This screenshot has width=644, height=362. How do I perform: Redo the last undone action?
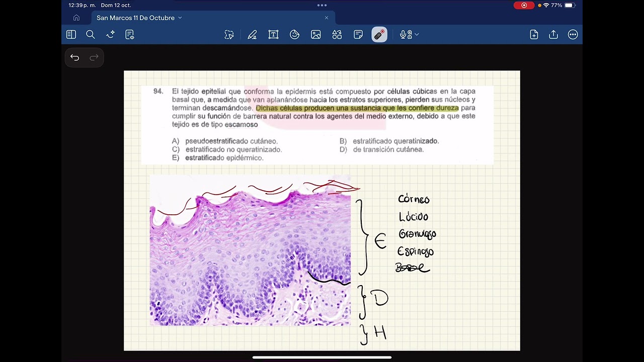tap(94, 57)
